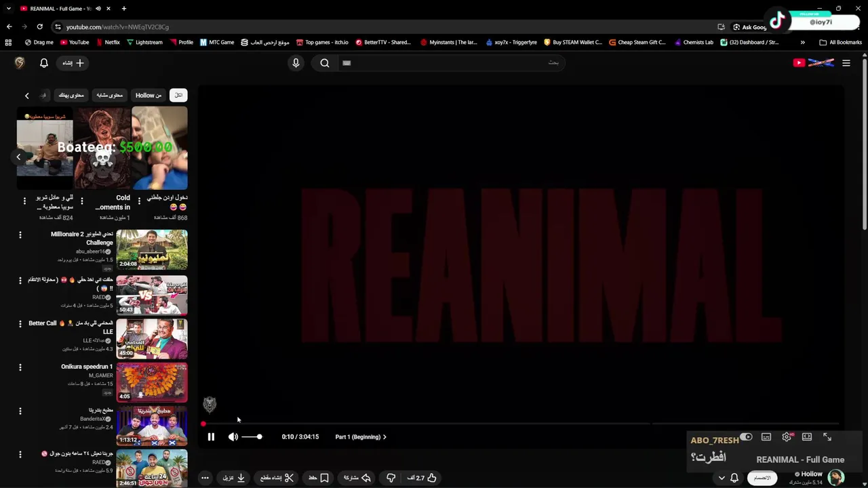Show previous Shorts with carousel arrow
Screen dimensions: 868x488
18,157
